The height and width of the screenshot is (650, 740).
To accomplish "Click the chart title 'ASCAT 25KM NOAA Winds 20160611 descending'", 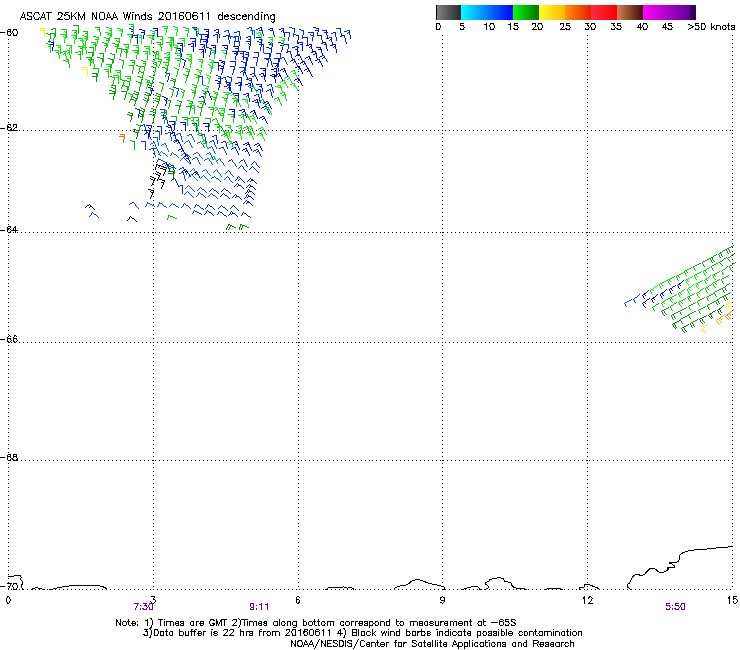I will coord(147,16).
